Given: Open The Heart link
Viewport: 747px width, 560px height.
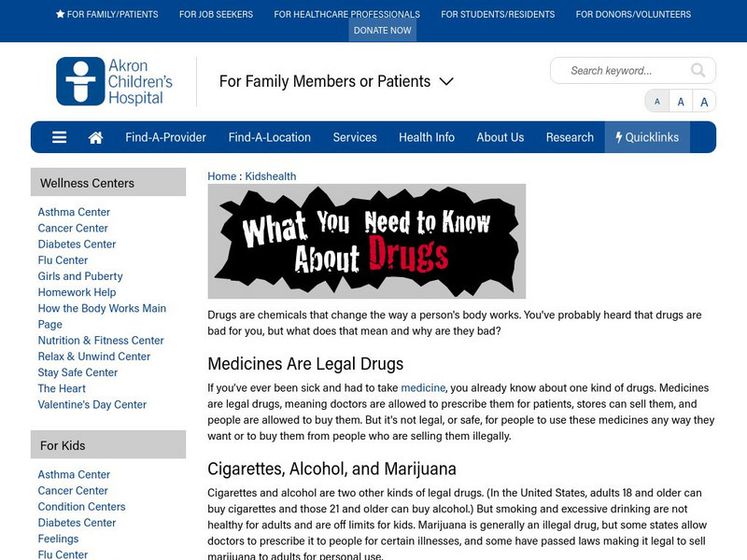Looking at the screenshot, I should pyautogui.click(x=62, y=388).
